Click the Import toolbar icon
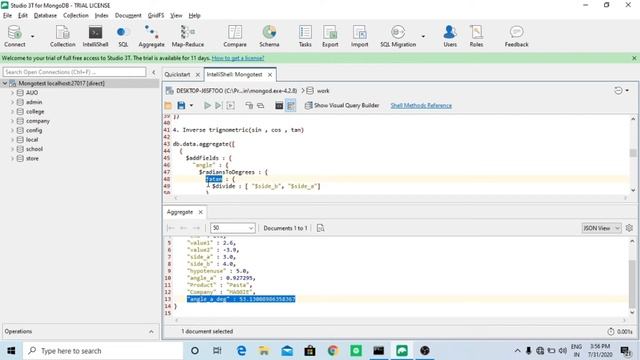Image resolution: width=640 pixels, height=360 pixels. tap(359, 36)
